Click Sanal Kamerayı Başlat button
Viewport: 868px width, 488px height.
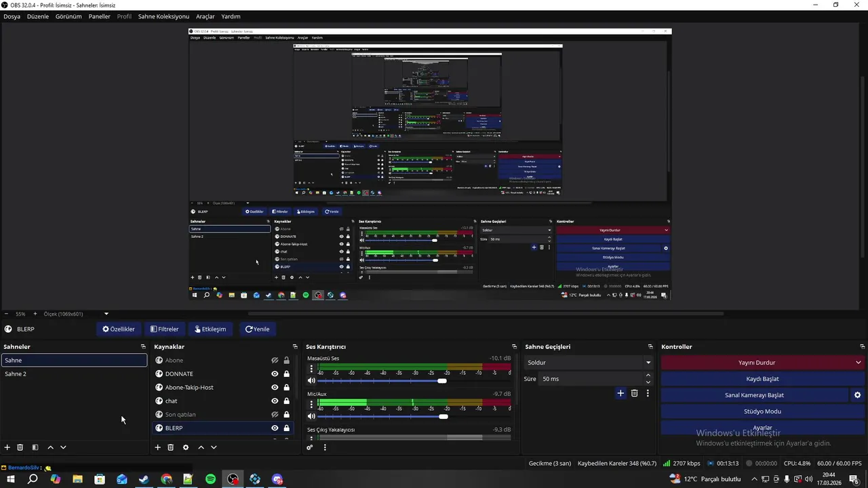(755, 395)
